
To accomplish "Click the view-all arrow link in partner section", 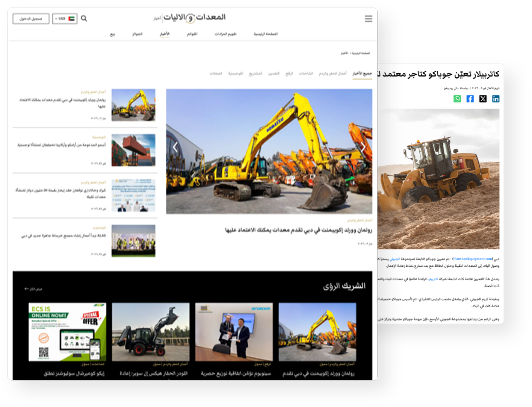I will 33,289.
